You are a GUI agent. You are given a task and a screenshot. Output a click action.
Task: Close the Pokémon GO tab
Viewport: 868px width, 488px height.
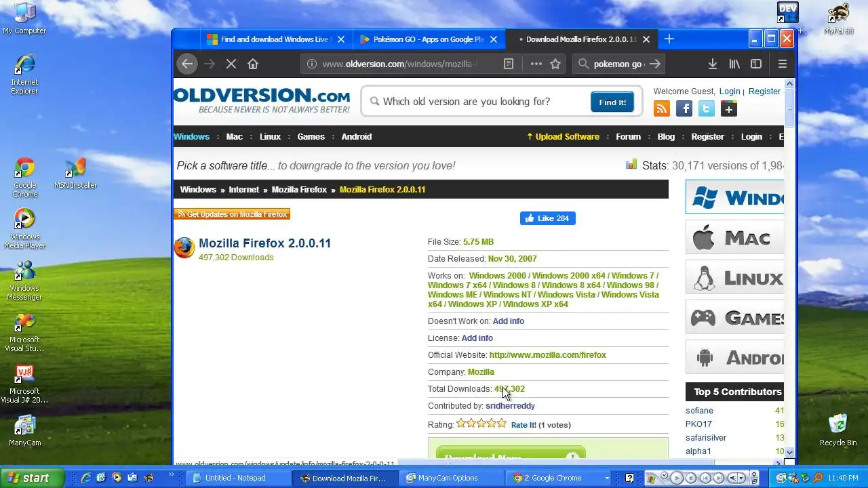click(x=493, y=39)
